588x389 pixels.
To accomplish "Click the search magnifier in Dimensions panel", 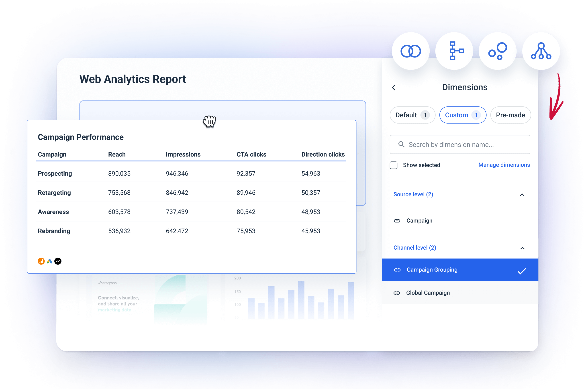I will click(401, 144).
